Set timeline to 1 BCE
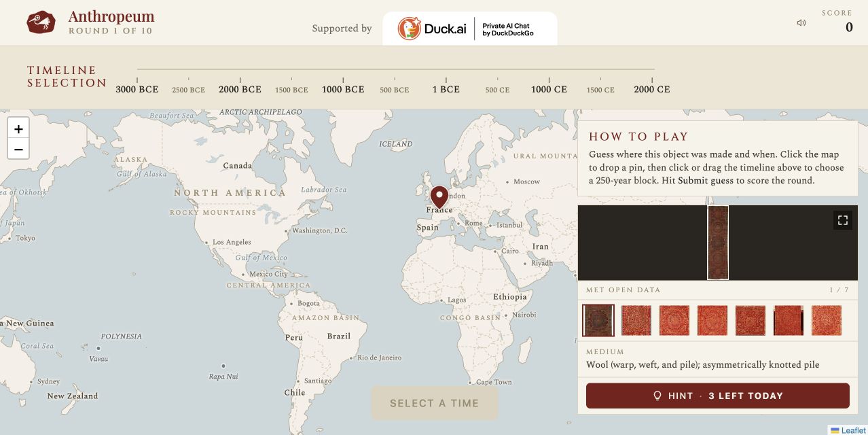The height and width of the screenshot is (435, 868). pos(446,89)
